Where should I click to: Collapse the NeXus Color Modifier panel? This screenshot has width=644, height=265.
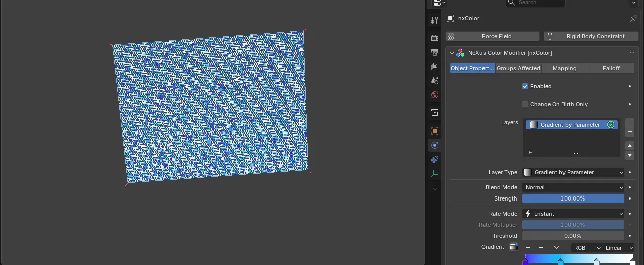(x=452, y=53)
